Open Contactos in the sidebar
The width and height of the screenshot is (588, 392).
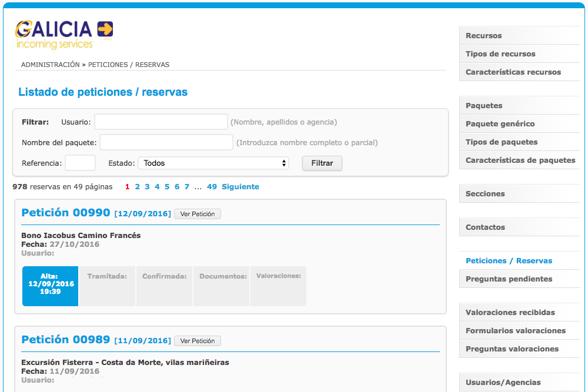pos(519,227)
